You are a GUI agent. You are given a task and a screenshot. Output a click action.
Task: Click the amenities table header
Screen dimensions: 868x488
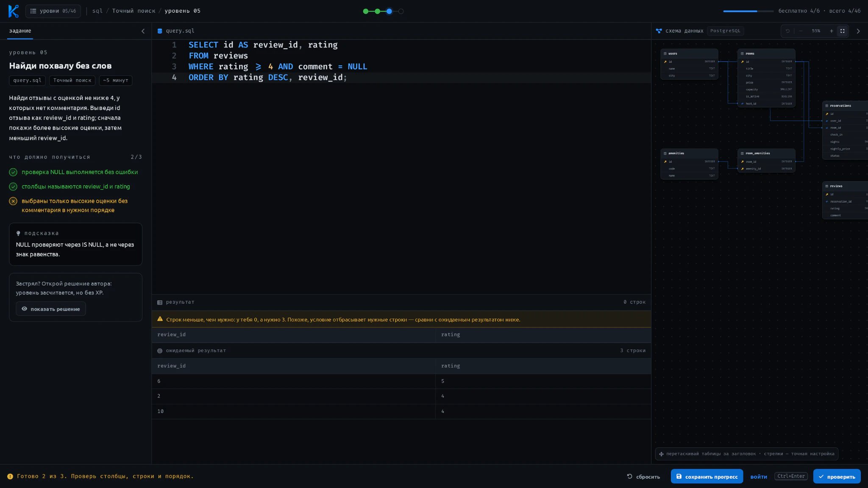[x=689, y=153]
